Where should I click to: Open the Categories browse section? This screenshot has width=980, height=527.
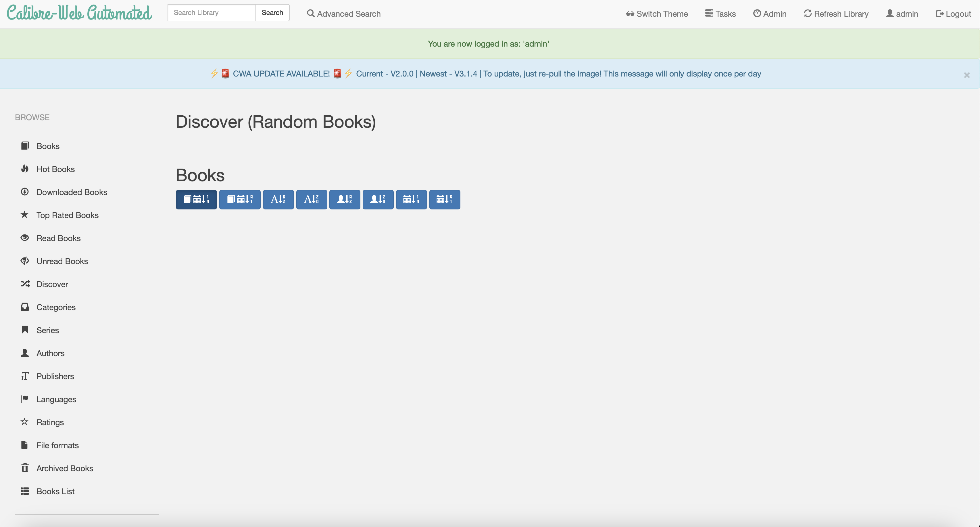pos(56,307)
